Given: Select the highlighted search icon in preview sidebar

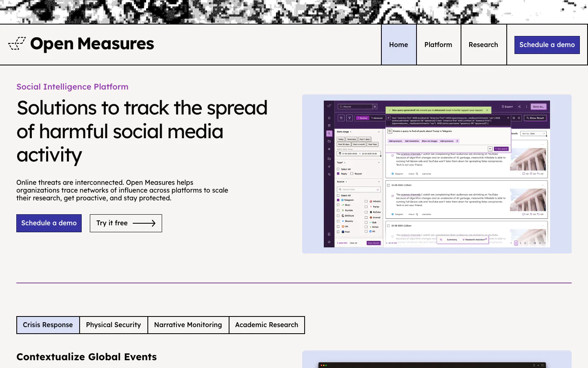Looking at the screenshot, I should [x=329, y=133].
